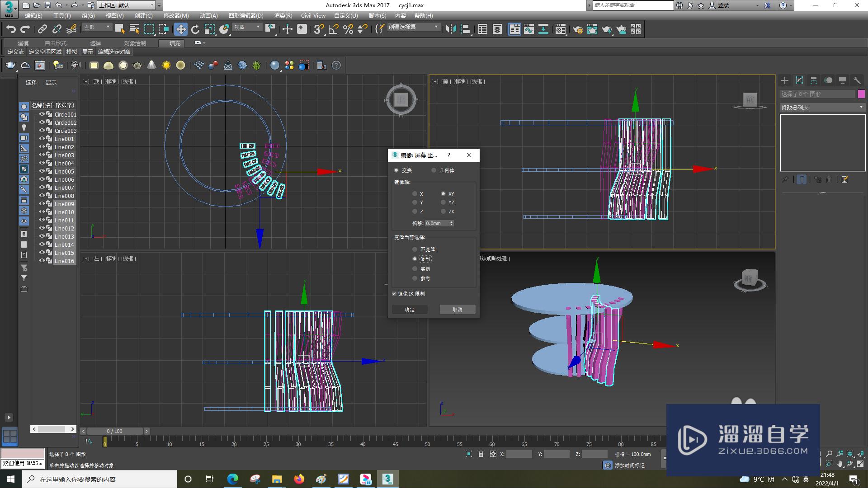
Task: Open the Layer Explorer icon
Action: 497,29
